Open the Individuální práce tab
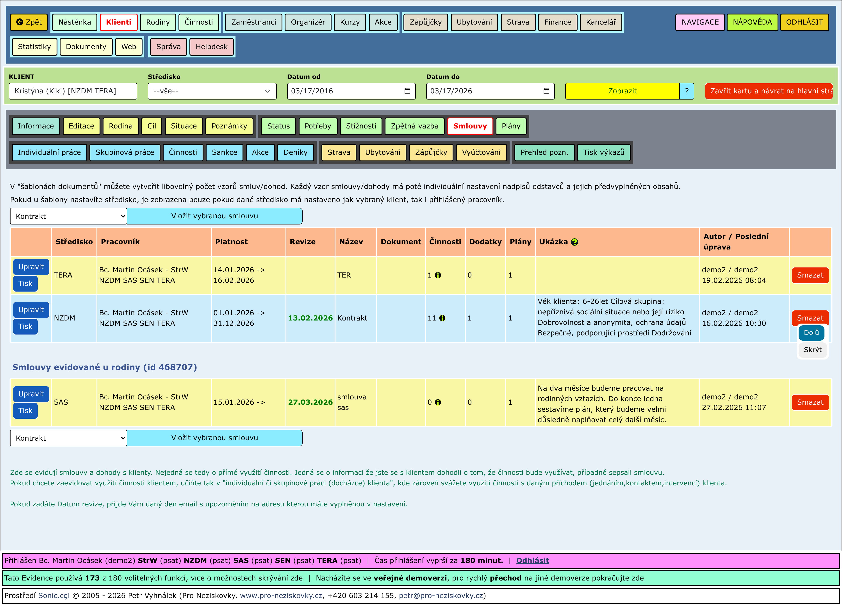 click(x=49, y=152)
